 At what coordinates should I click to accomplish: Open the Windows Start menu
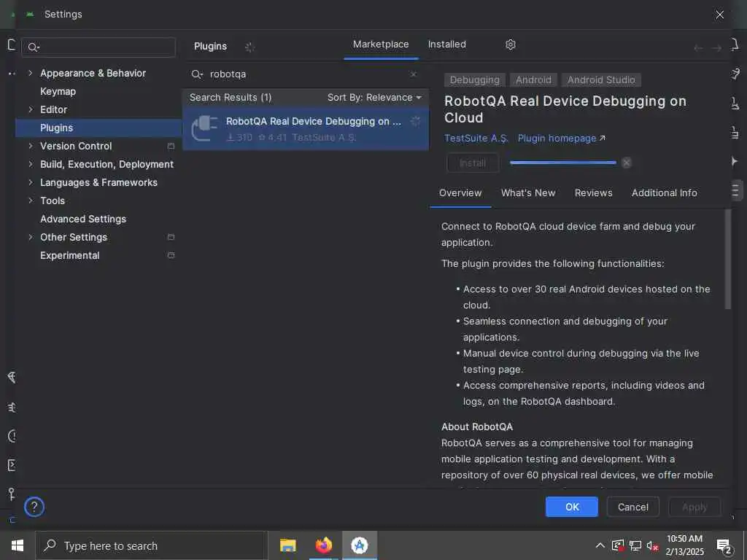point(18,545)
